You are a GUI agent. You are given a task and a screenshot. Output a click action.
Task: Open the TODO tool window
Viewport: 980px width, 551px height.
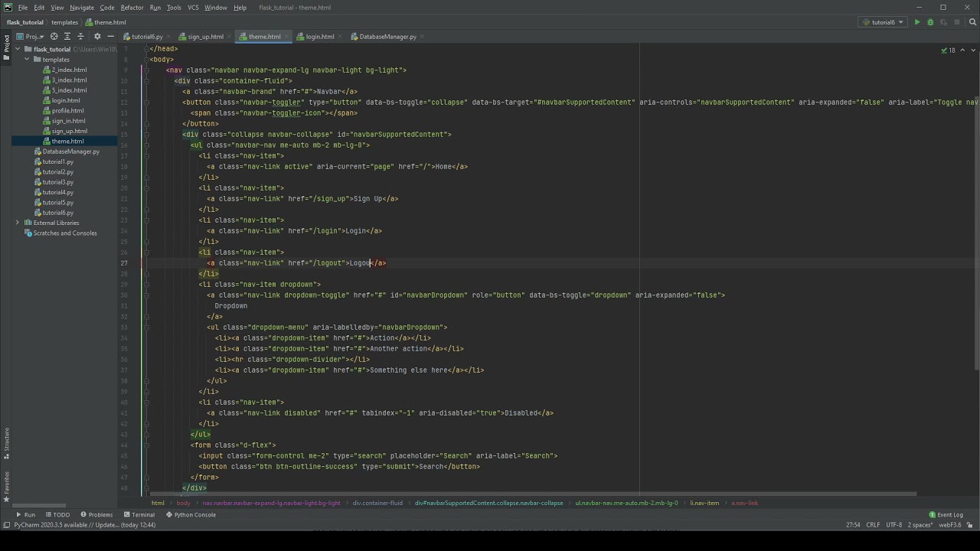pyautogui.click(x=57, y=515)
